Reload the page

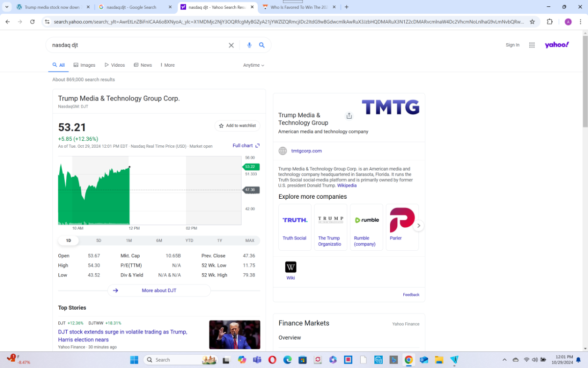32,22
